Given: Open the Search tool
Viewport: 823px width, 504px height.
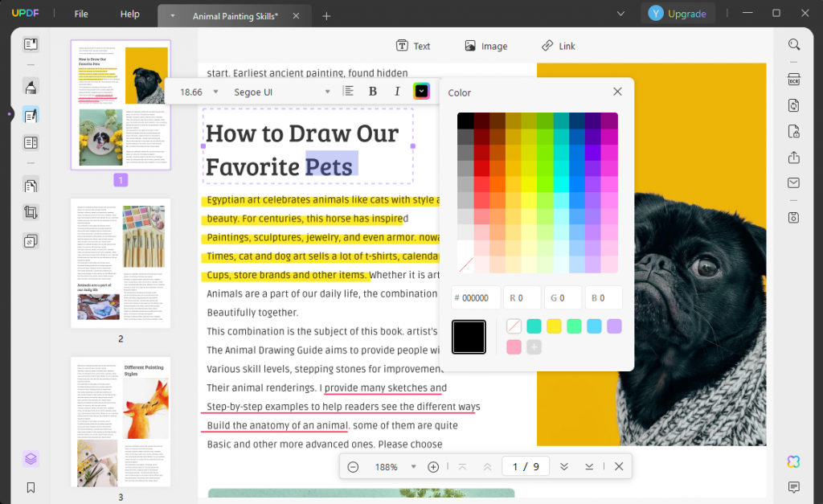Looking at the screenshot, I should 794,44.
